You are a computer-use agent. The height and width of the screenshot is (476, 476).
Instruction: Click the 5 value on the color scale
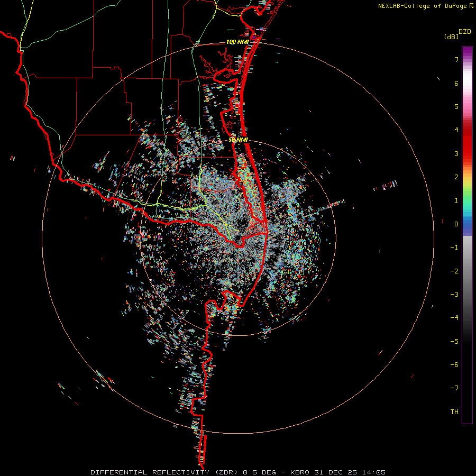[456, 106]
